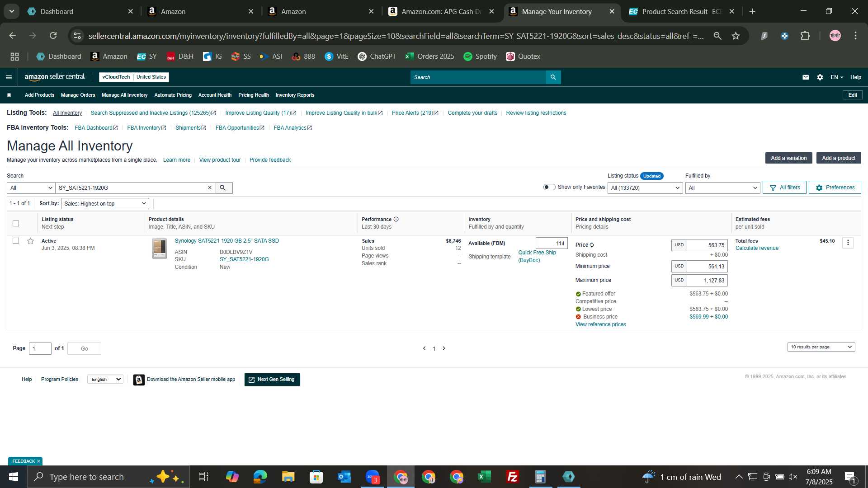The width and height of the screenshot is (868, 488).
Task: Bookmark this page with the star icon
Action: [x=736, y=36]
